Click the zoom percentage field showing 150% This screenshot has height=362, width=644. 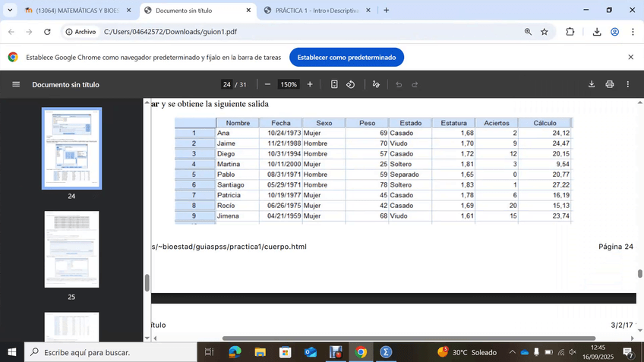pos(288,84)
